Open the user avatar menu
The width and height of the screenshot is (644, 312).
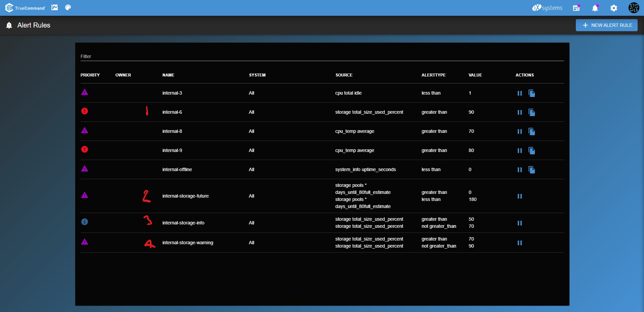click(634, 8)
